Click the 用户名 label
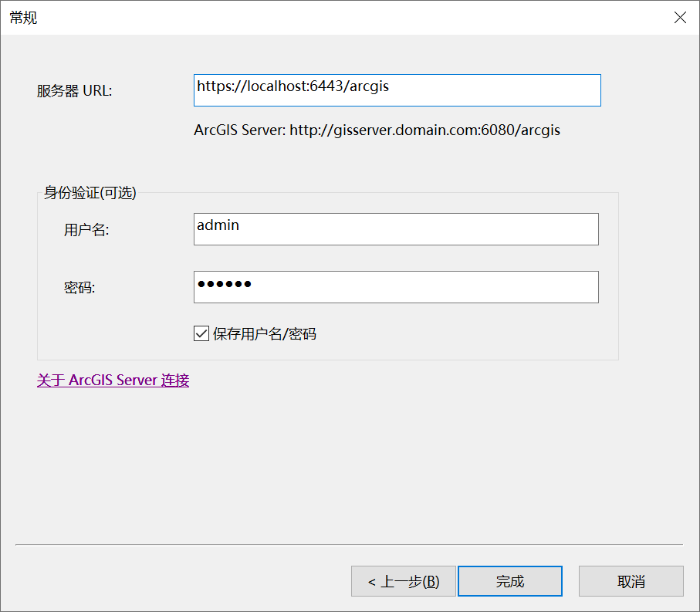Screen dimensions: 700x612 click(86, 230)
